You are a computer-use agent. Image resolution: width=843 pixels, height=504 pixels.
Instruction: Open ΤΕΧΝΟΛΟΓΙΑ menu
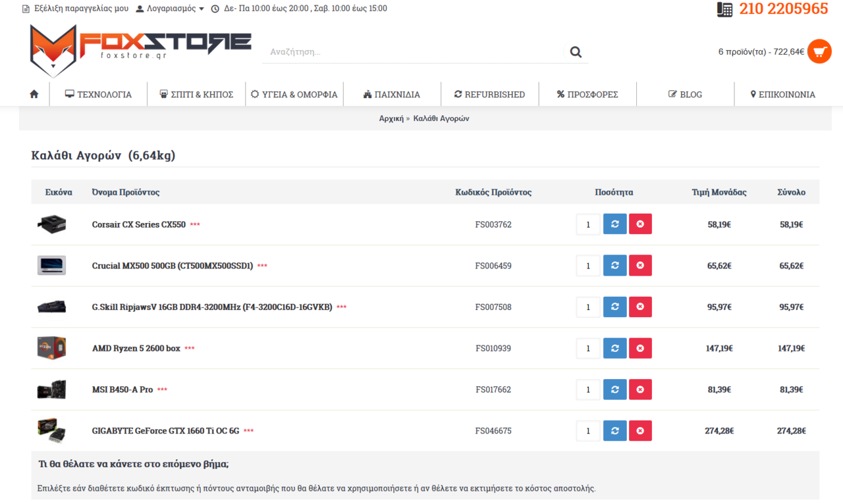pos(98,94)
